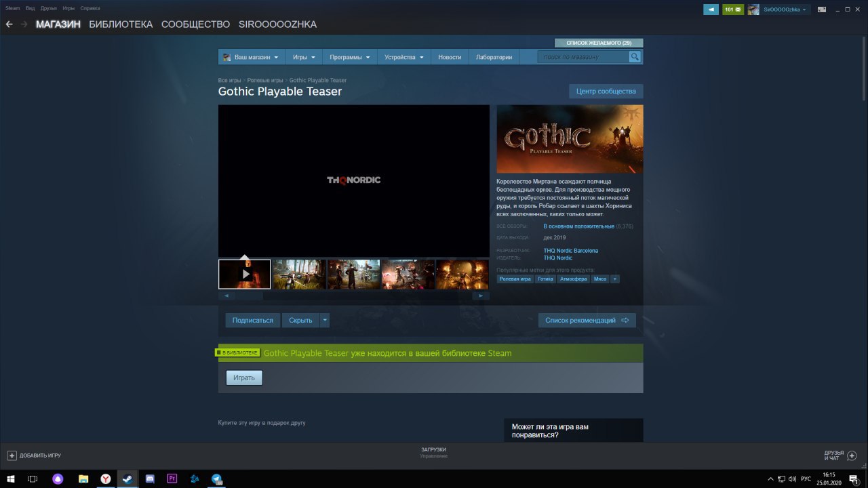Open Windows Start menu
The image size is (868, 488).
(x=11, y=479)
